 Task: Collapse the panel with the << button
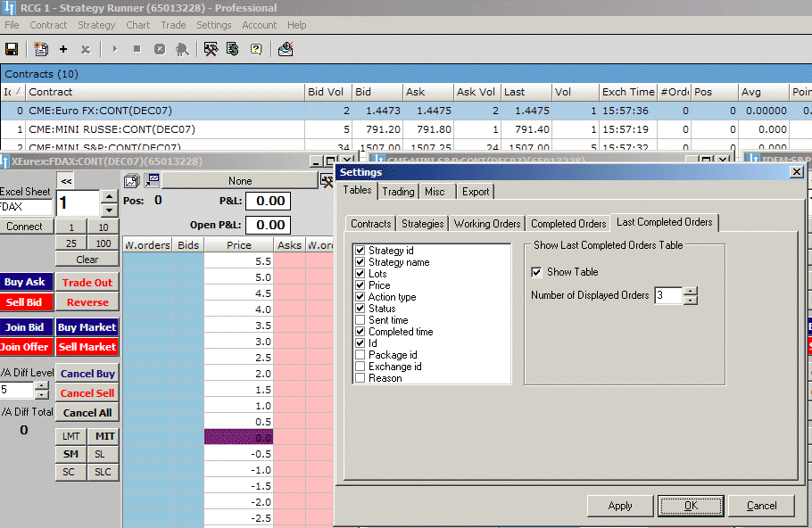(66, 181)
